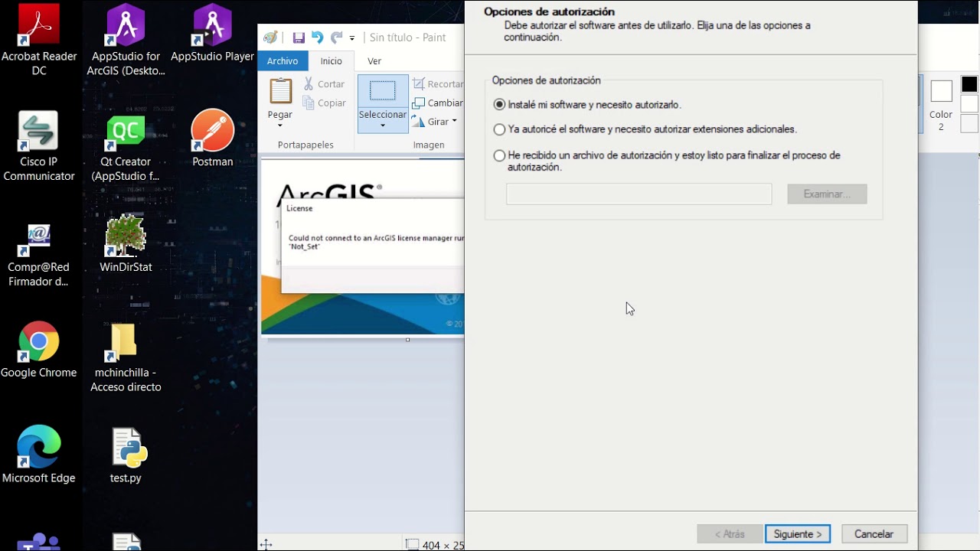Viewport: 980px width, 551px height.
Task: Copy selection with Copiar
Action: pos(324,103)
